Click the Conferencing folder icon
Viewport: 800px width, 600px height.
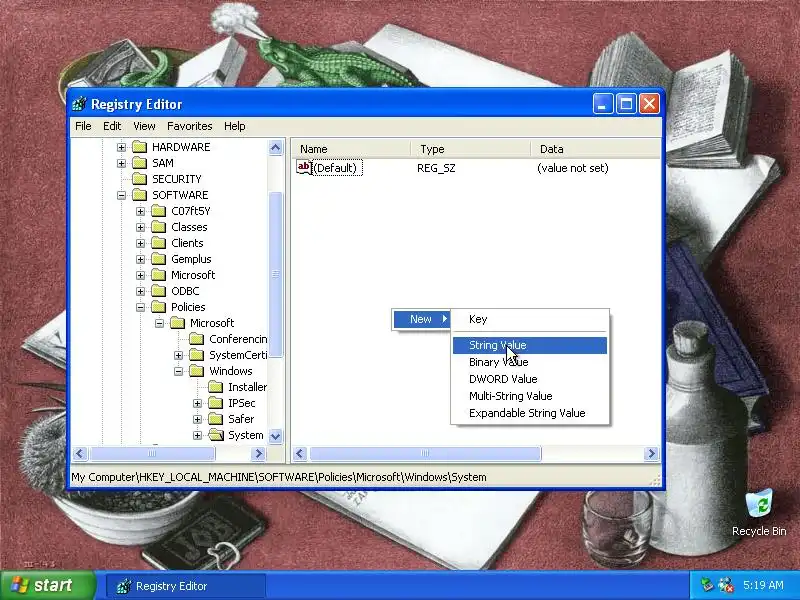click(x=196, y=339)
